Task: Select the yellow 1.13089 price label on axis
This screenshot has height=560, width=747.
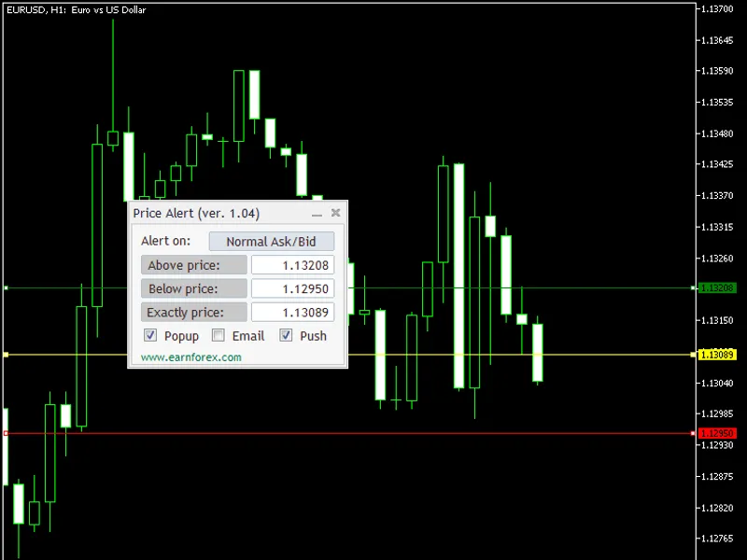Action: coord(717,355)
